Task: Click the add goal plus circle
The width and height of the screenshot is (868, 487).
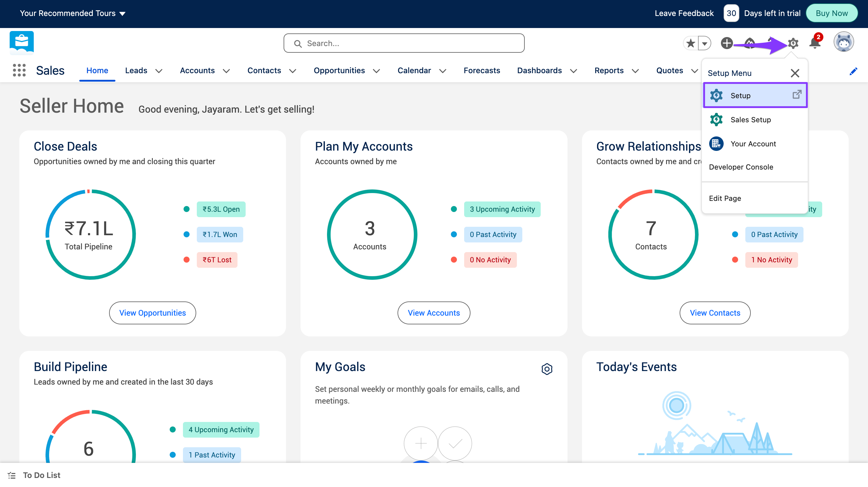Action: pos(420,443)
